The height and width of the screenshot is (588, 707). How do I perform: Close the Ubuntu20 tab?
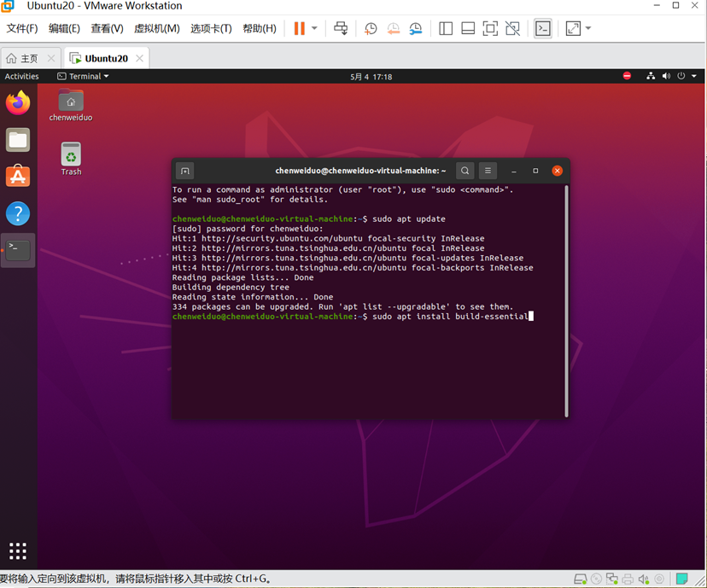point(139,58)
